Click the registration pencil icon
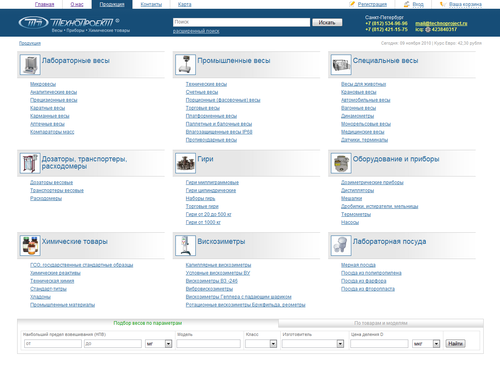The width and height of the screenshot is (500, 367). tap(352, 4)
